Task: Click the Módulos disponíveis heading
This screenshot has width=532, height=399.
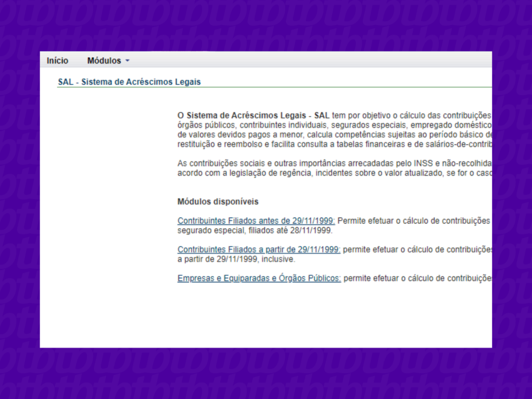Action: 218,202
